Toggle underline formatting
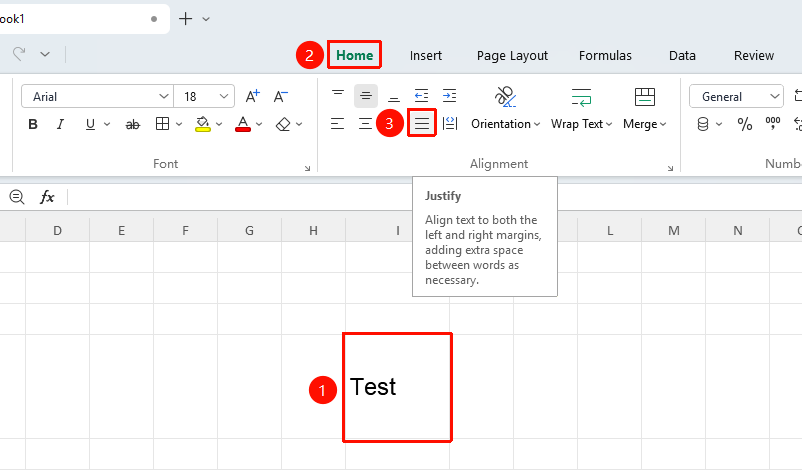This screenshot has height=470, width=802. click(90, 124)
